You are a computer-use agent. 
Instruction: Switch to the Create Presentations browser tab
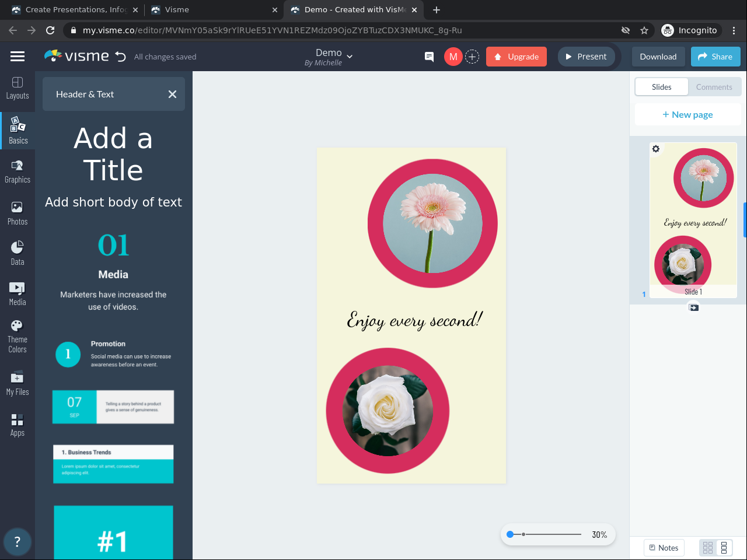coord(75,10)
